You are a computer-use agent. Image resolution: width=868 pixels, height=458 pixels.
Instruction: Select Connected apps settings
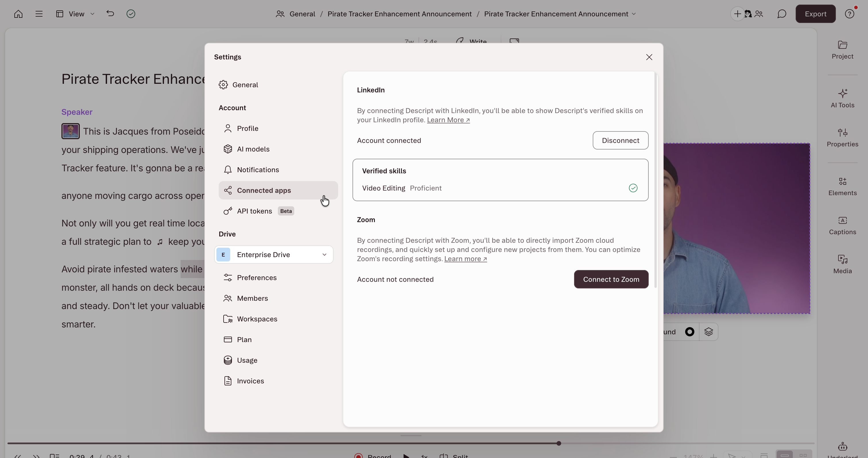(278, 190)
